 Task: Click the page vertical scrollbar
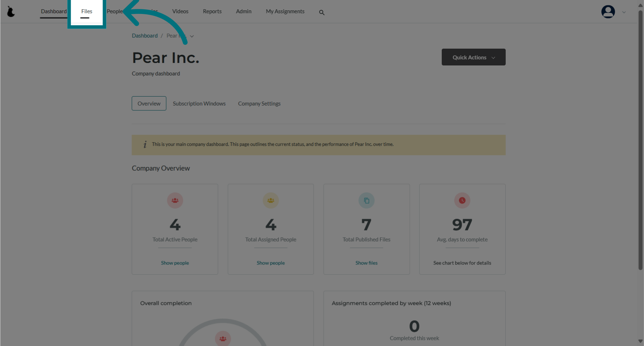(640, 140)
